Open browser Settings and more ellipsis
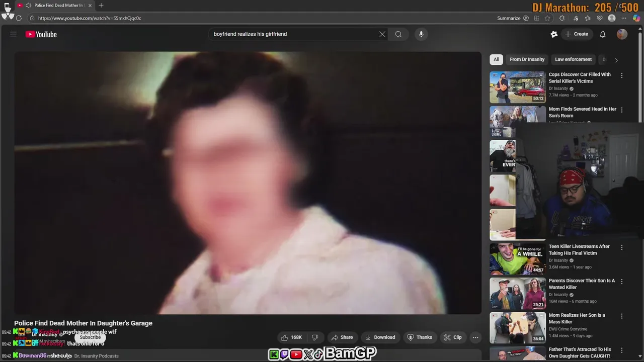The width and height of the screenshot is (644, 362). click(x=624, y=18)
